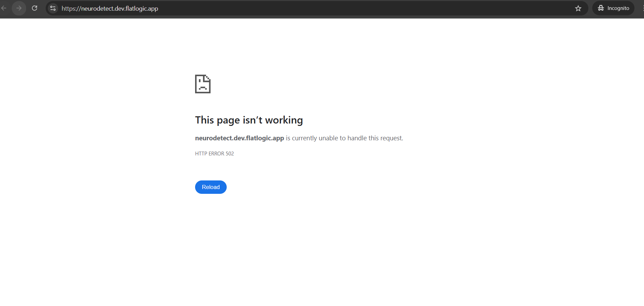Click the Incognito hat-and-glasses icon
The image size is (644, 306).
pyautogui.click(x=601, y=8)
